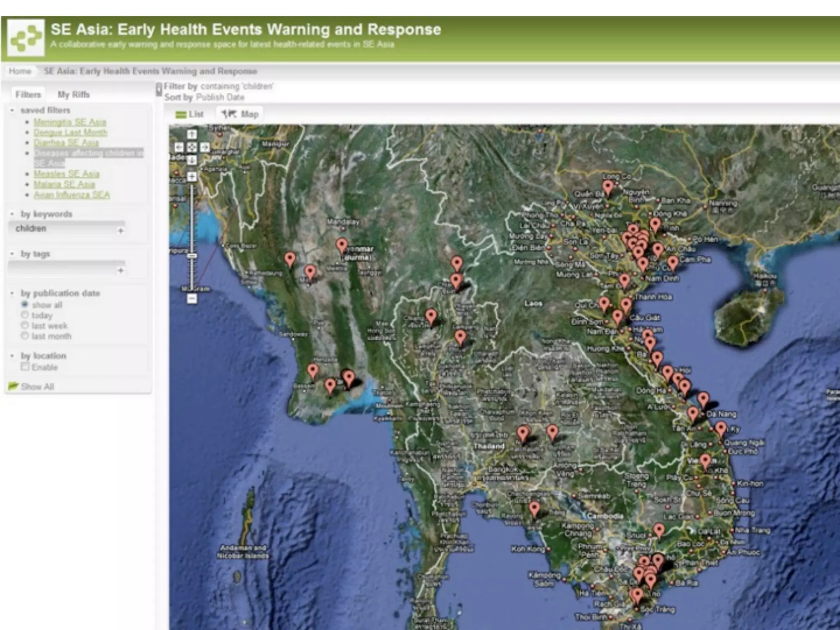Collapse the saved filters section
This screenshot has height=630, width=840.
click(x=12, y=110)
